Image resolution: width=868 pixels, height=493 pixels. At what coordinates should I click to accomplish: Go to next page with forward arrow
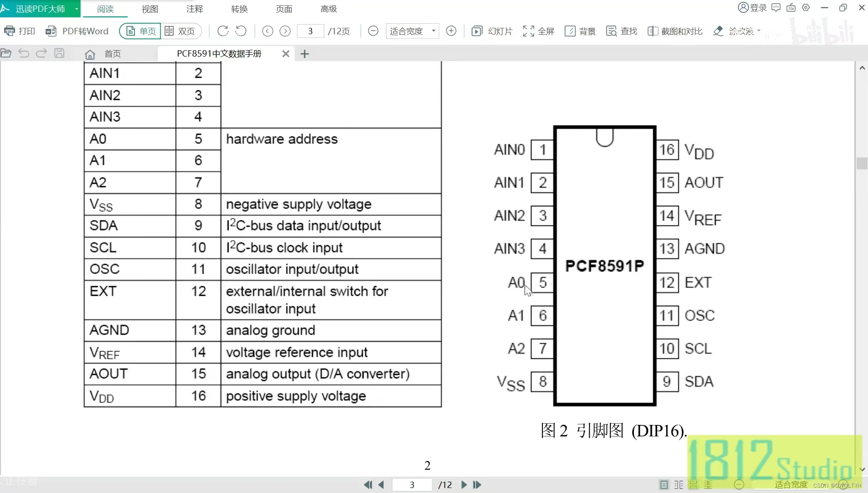285,31
